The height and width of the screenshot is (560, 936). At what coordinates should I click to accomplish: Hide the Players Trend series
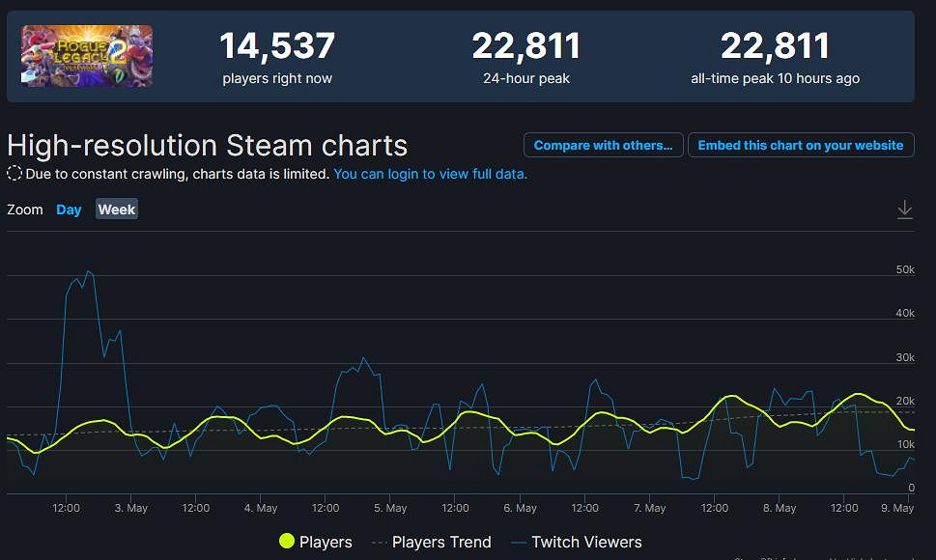click(441, 542)
